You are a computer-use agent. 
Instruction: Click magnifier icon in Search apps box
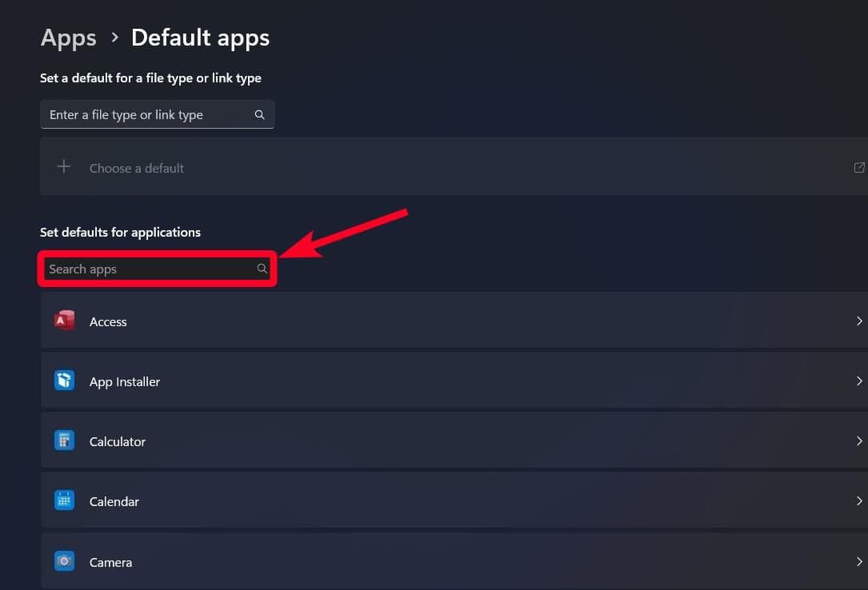tap(262, 269)
